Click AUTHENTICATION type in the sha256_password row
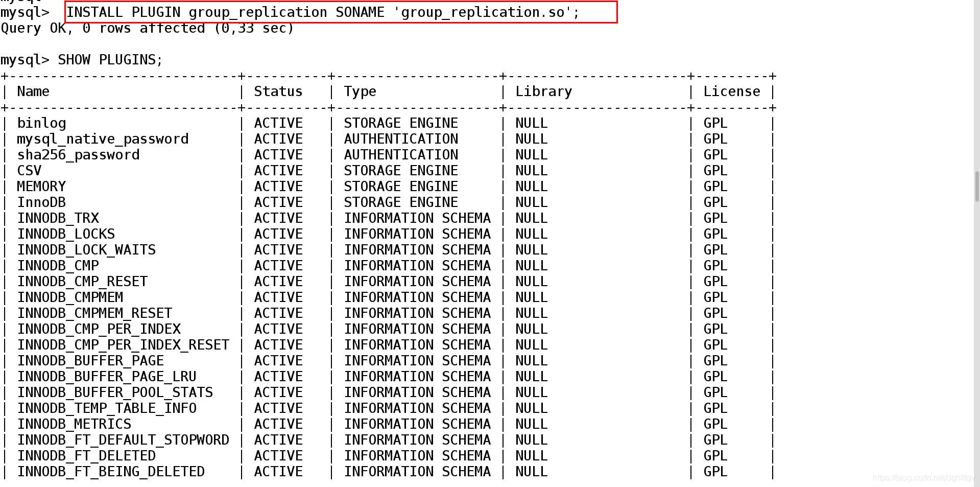980x487 pixels. pyautogui.click(x=401, y=155)
